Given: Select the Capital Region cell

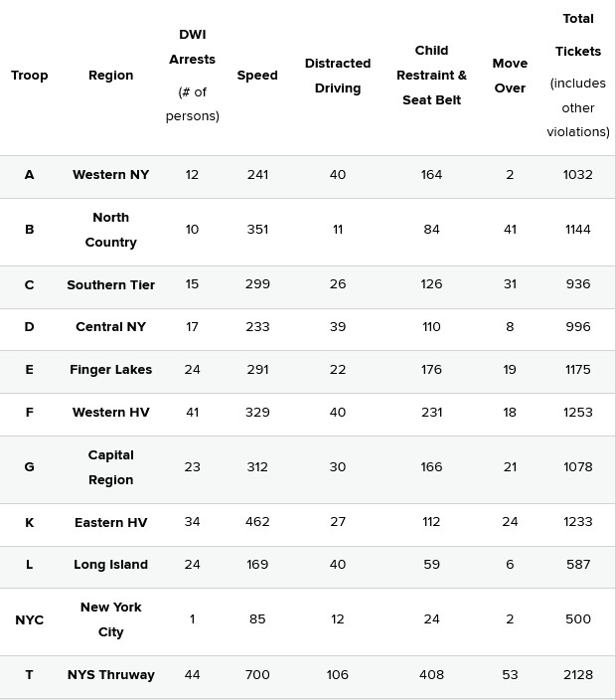Looking at the screenshot, I should pos(110,467).
